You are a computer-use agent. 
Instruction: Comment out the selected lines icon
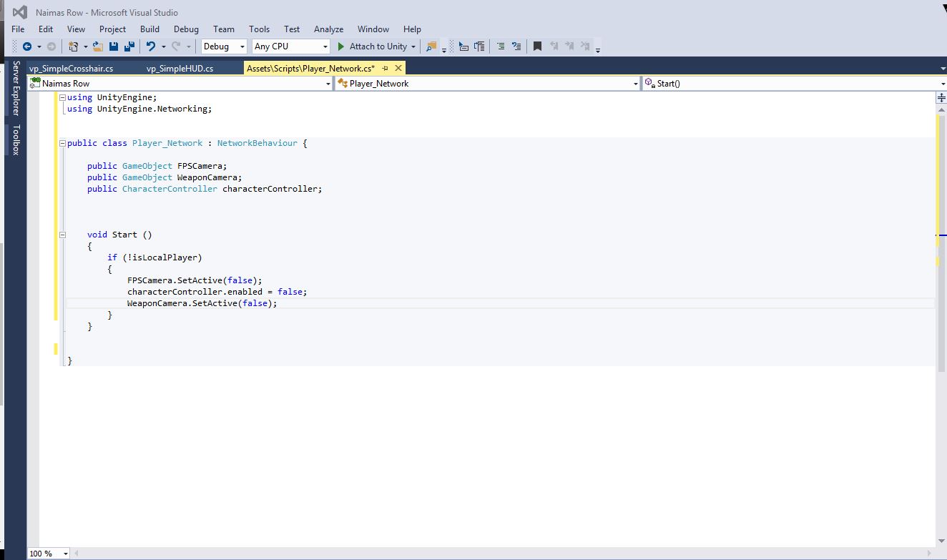[x=501, y=46]
